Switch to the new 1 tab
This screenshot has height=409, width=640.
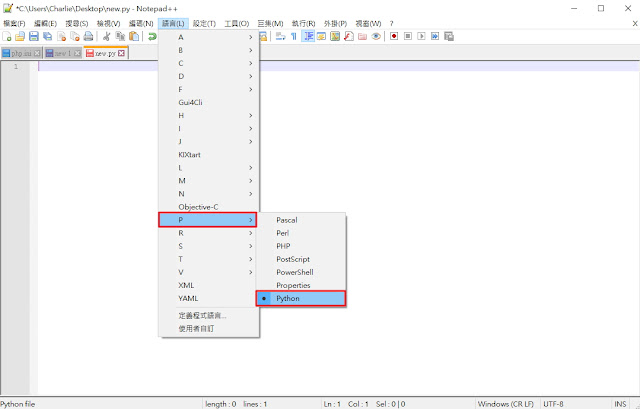tap(63, 53)
